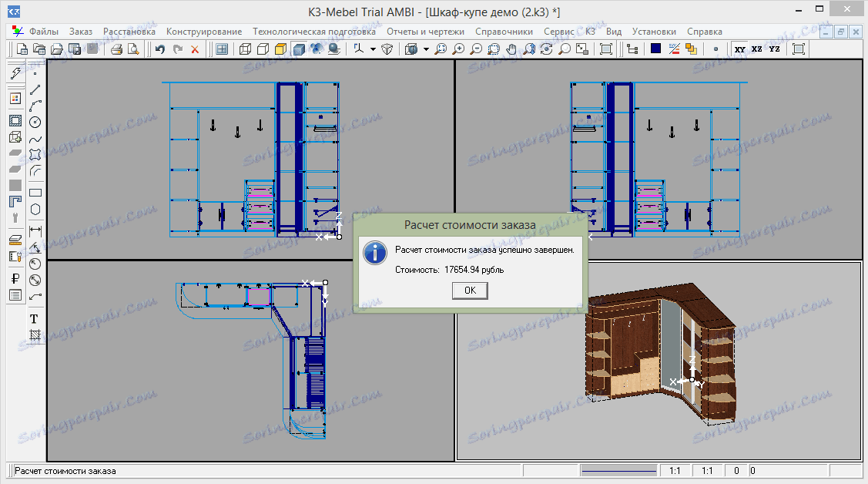Choose the rectangle drawing tool
Image resolution: width=868 pixels, height=484 pixels.
pyautogui.click(x=35, y=192)
